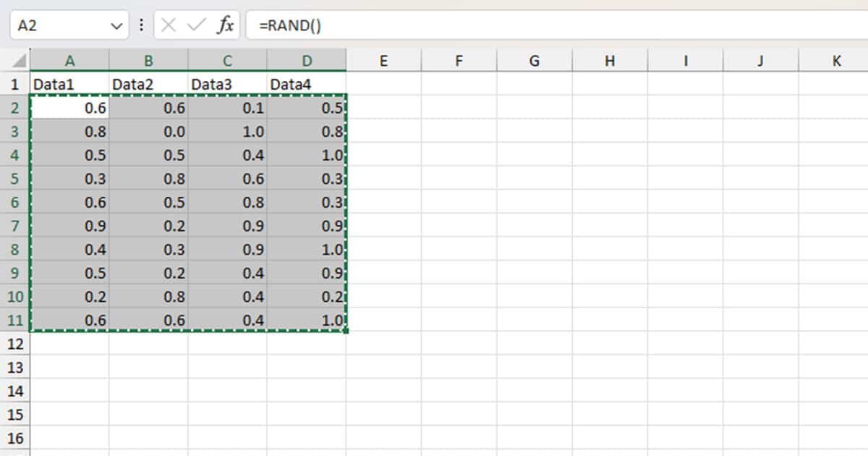Click empty cell G5
This screenshot has width=868, height=456.
pyautogui.click(x=535, y=179)
